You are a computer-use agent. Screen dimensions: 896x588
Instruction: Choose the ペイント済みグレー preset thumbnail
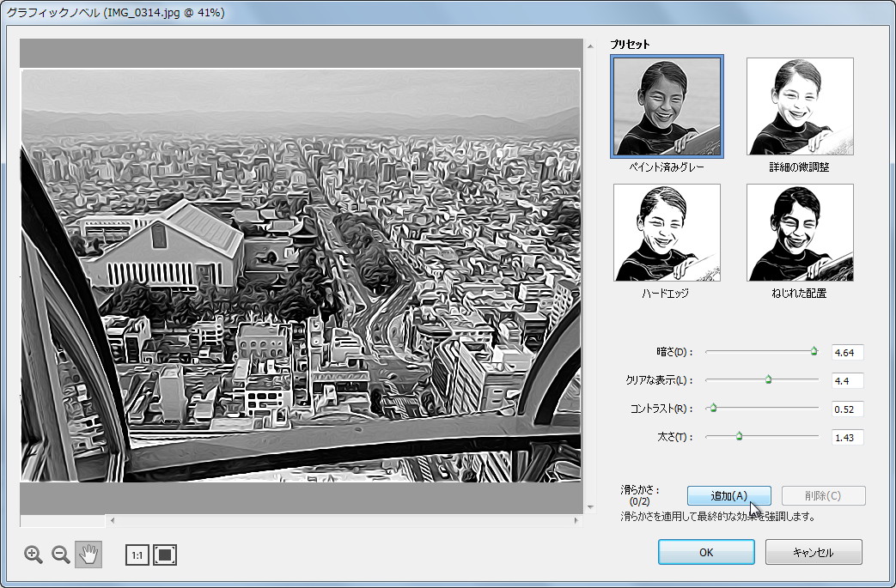point(667,106)
